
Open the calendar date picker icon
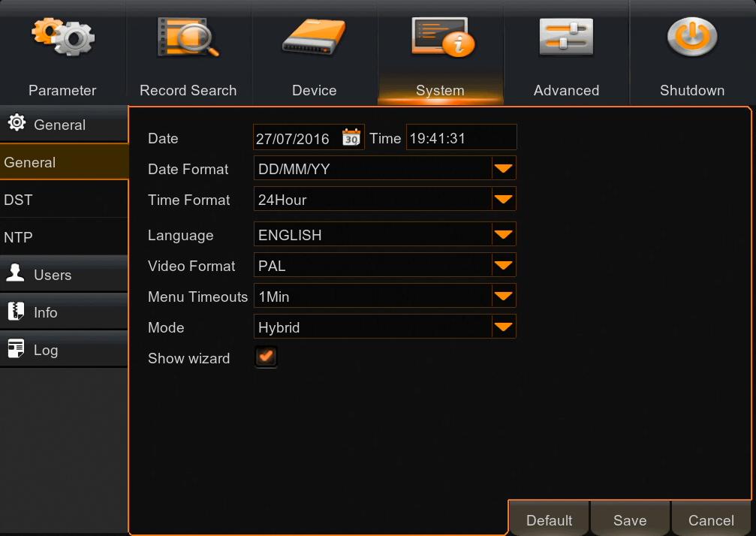[351, 138]
